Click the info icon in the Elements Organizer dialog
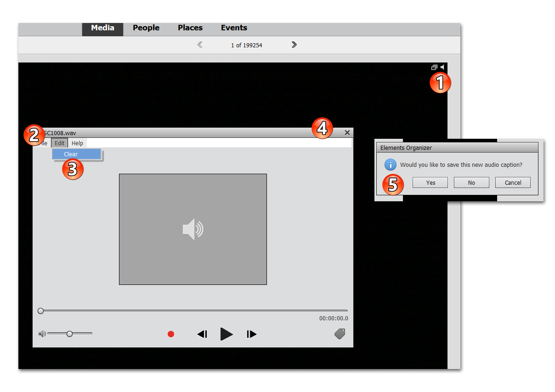 (x=390, y=164)
